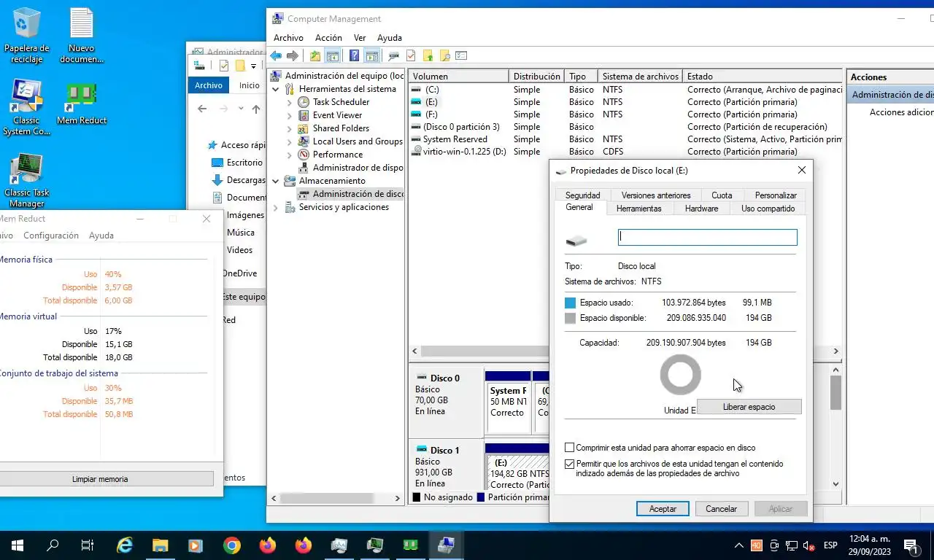
Task: Uncheck Permitir que los archivos indexing checkbox
Action: point(570,464)
